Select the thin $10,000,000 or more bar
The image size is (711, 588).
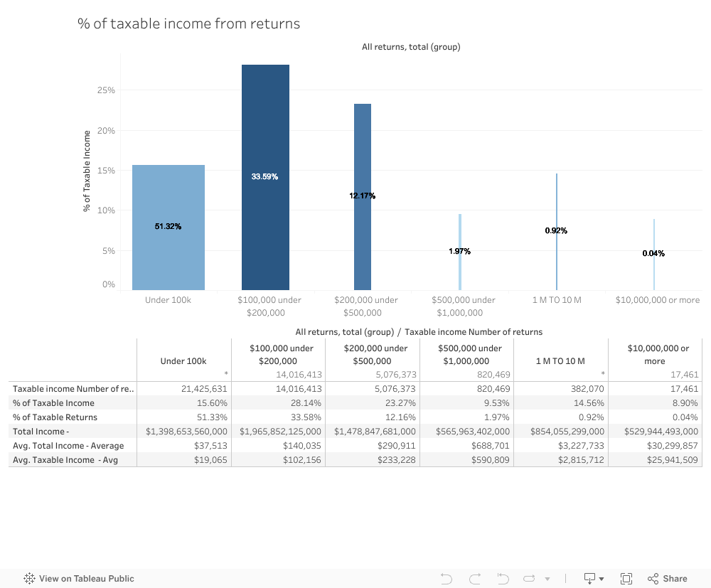pos(654,255)
